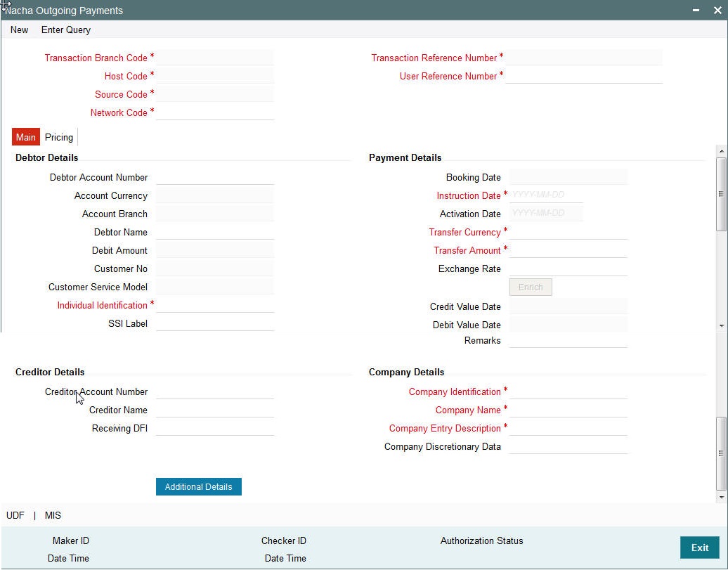Screen dimensions: 728x570
Task: Focus the Account Branch field
Action: 215,214
